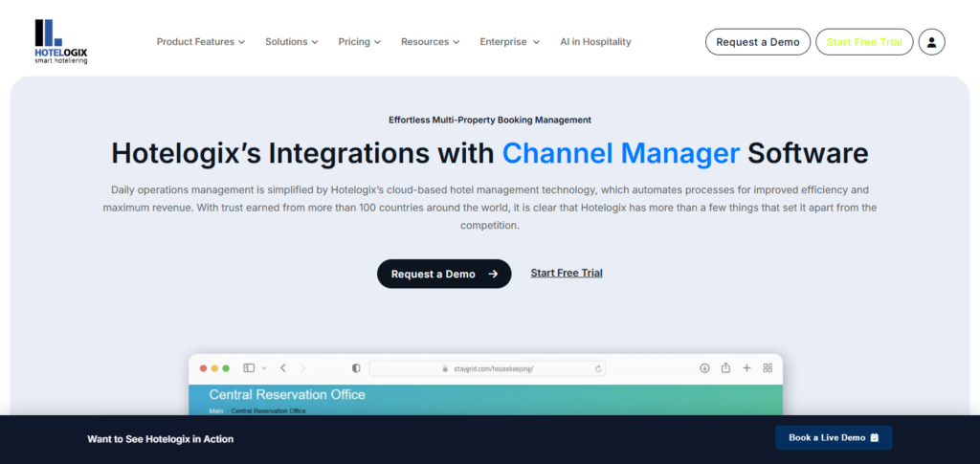980x464 pixels.
Task: Click the Main breadcrumb link in mockup
Action: point(216,411)
